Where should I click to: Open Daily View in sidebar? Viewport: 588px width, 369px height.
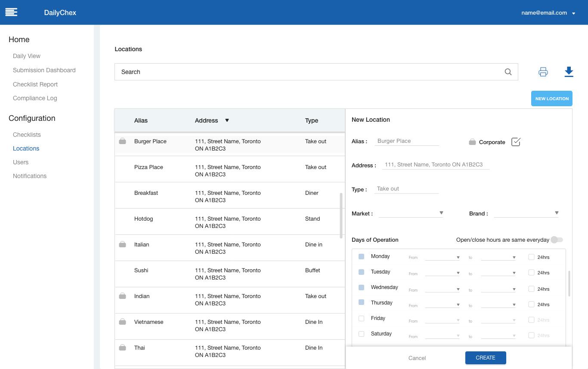pos(27,56)
